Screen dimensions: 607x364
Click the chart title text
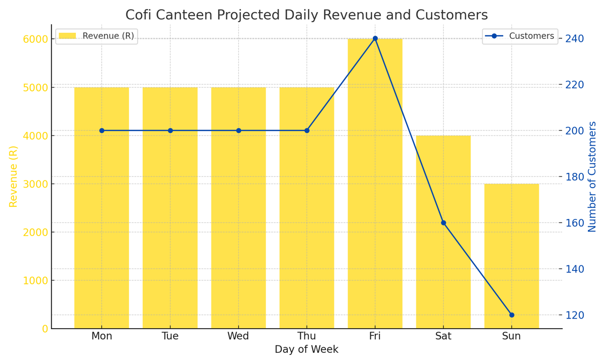point(307,15)
